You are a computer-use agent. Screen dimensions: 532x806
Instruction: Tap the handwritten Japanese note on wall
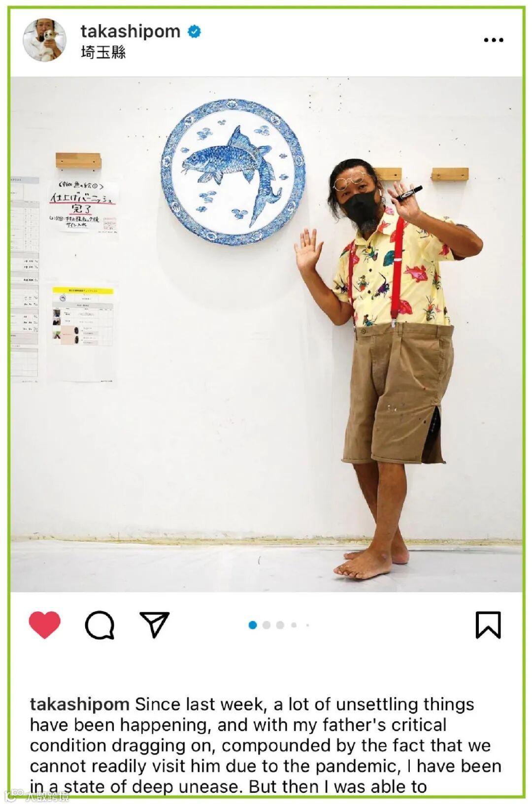pyautogui.click(x=83, y=205)
